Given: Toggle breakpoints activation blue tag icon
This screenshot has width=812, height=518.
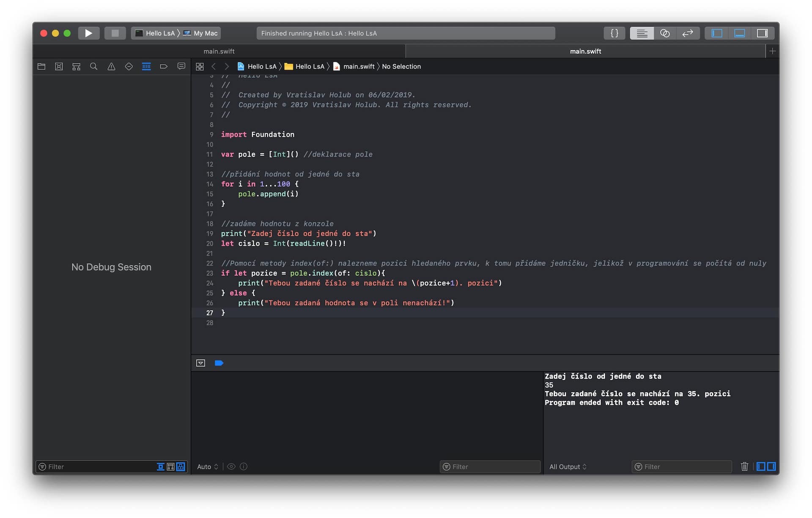Looking at the screenshot, I should coord(219,363).
